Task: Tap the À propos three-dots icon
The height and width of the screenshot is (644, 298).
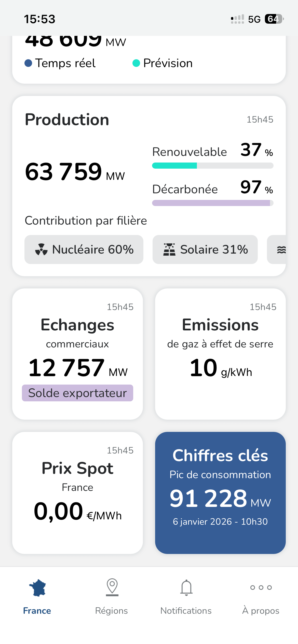Action: pos(261,588)
